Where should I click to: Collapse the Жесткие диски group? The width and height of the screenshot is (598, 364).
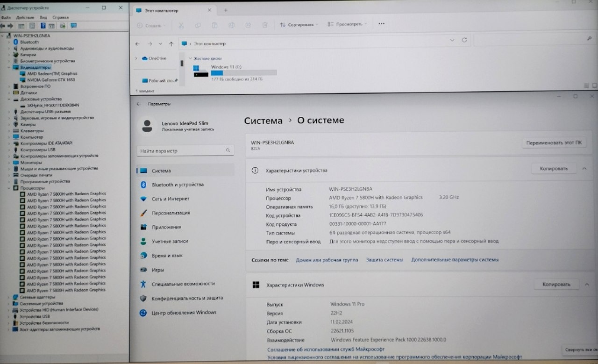click(190, 58)
